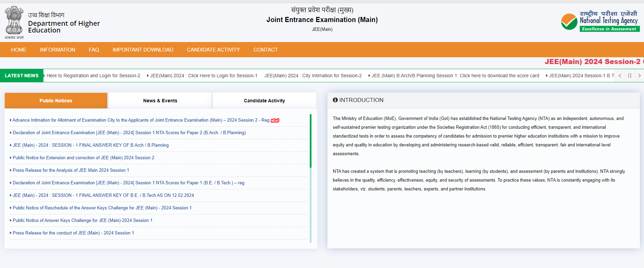644x268 pixels.
Task: Open the HOME menu item
Action: (x=19, y=50)
